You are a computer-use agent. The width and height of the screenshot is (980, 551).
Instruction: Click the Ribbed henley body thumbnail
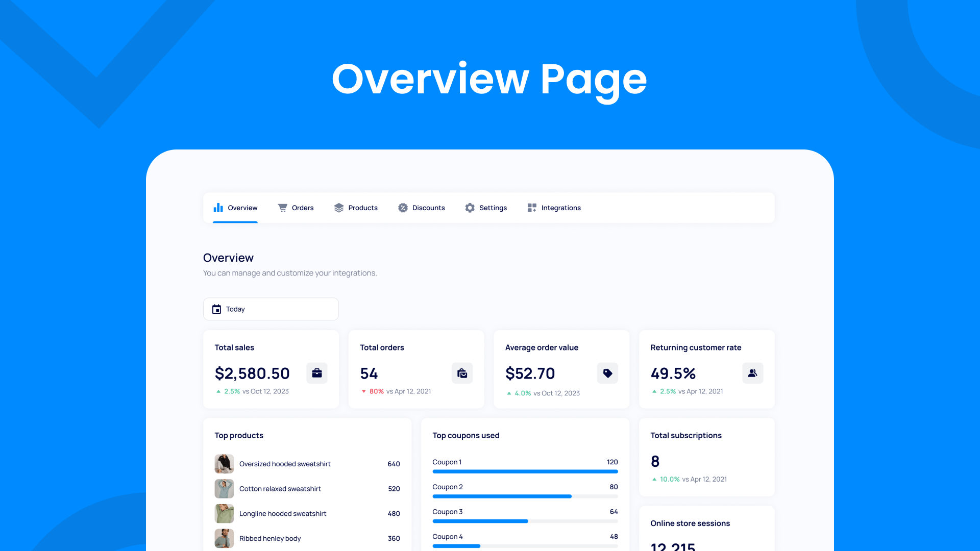(224, 538)
